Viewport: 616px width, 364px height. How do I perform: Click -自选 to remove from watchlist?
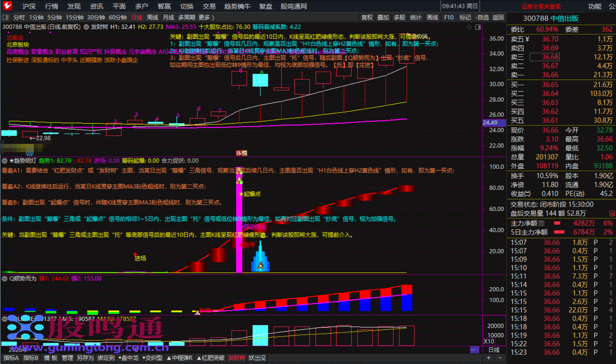click(x=482, y=17)
